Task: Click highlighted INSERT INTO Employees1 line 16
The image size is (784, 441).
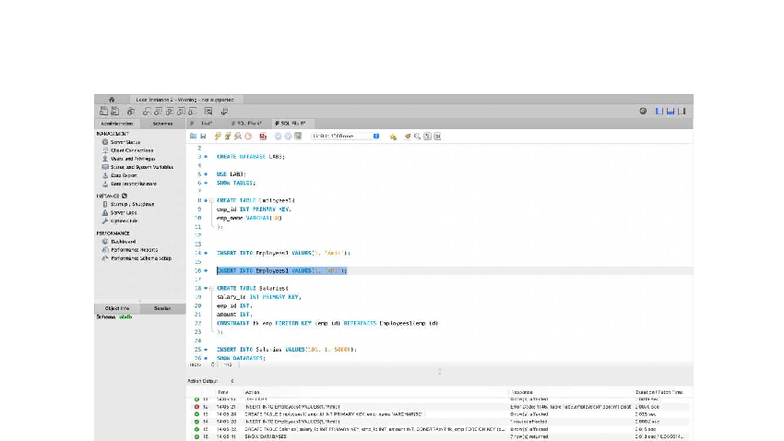Action: 282,270
